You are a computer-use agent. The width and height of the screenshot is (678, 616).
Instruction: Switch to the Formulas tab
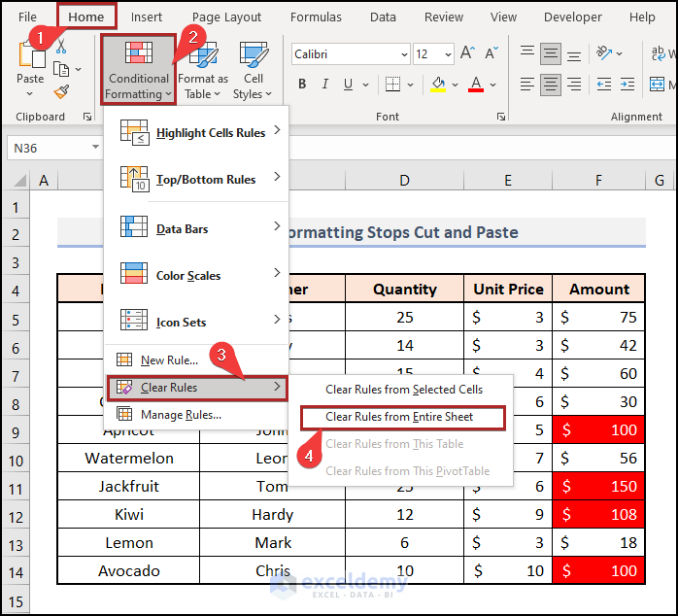316,17
